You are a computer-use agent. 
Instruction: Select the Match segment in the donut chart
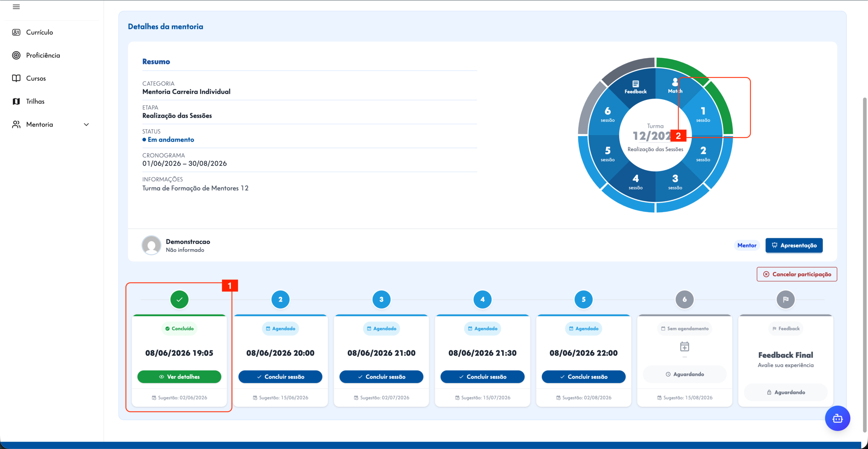pos(675,86)
